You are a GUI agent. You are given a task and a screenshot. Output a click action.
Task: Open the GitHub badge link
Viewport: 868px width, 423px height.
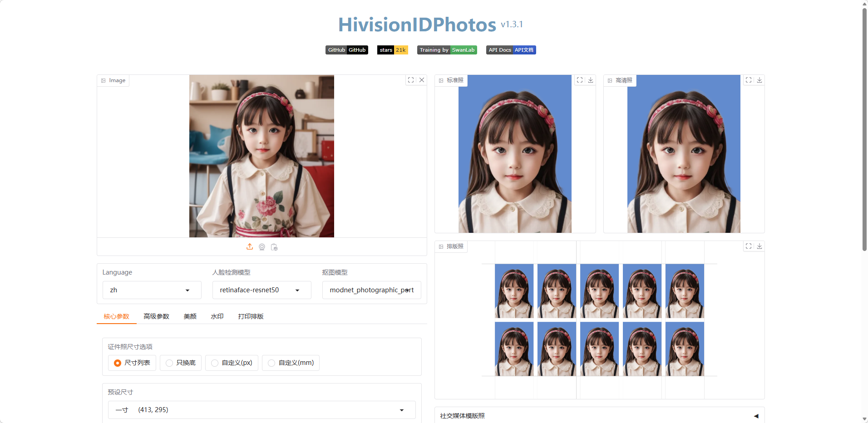click(x=347, y=50)
